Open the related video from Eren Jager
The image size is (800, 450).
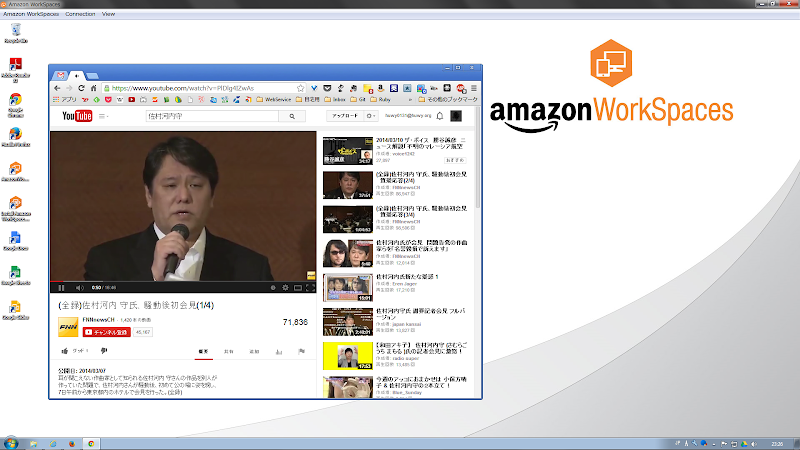click(x=395, y=287)
